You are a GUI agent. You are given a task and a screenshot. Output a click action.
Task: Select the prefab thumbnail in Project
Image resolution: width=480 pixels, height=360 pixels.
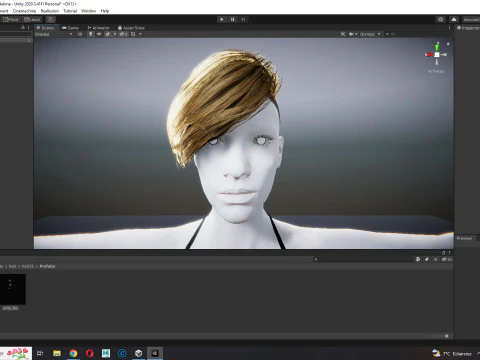pyautogui.click(x=12, y=289)
